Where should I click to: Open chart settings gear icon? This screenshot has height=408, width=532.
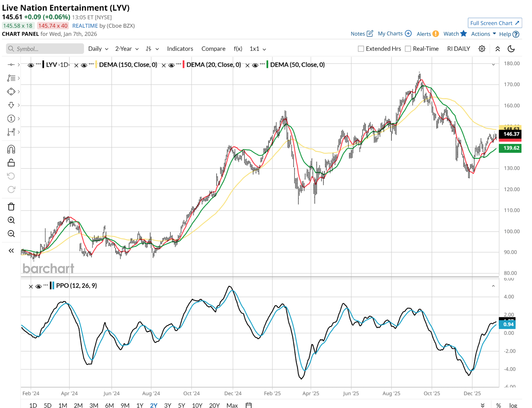click(x=482, y=49)
